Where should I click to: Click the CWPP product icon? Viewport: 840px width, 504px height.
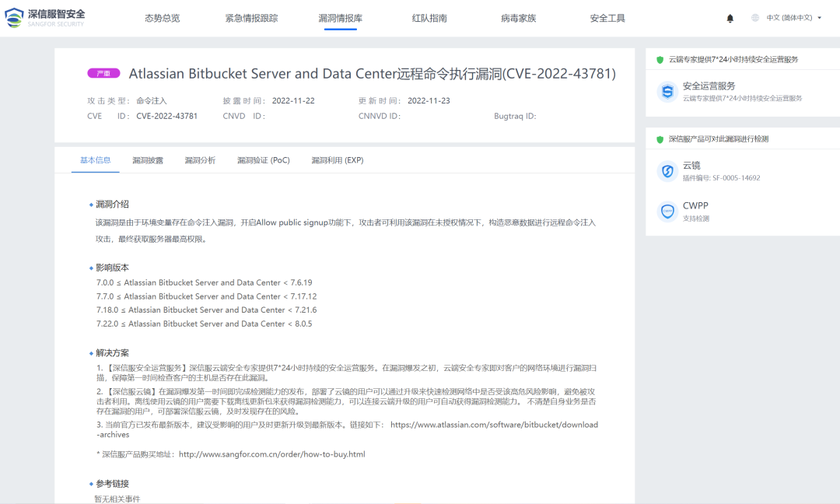[x=667, y=212]
